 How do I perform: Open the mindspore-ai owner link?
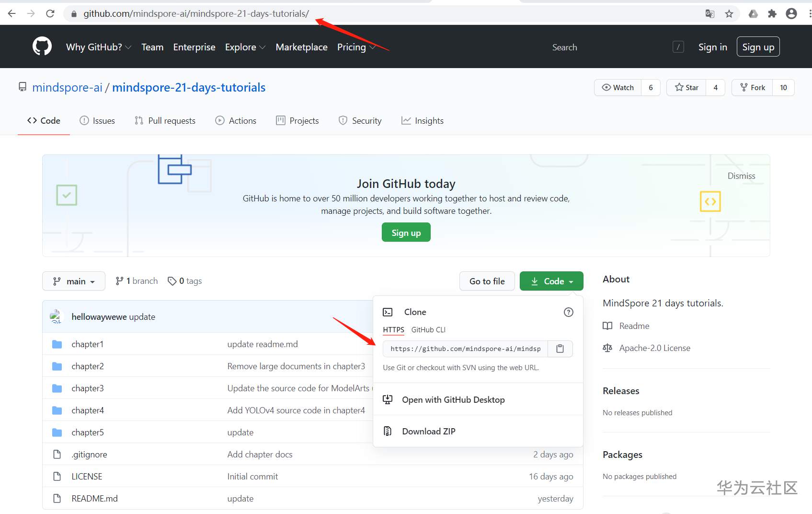[68, 87]
